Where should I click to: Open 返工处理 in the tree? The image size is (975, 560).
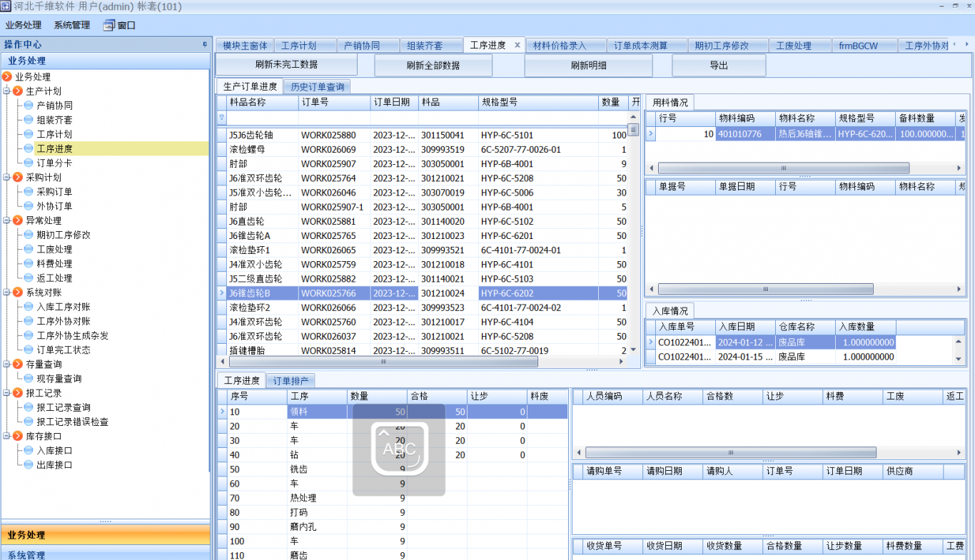coord(54,278)
